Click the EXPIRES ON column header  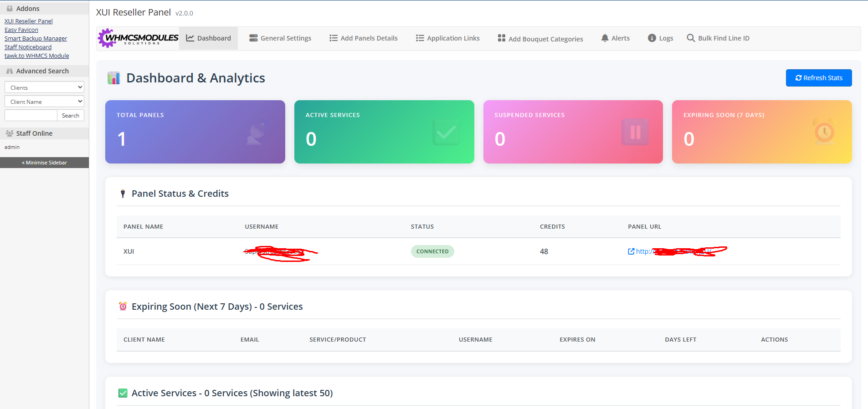coord(577,340)
